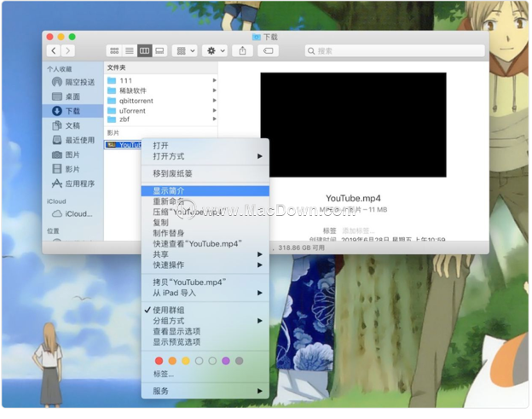
Task: Go back with the Finder back arrow
Action: click(x=54, y=51)
